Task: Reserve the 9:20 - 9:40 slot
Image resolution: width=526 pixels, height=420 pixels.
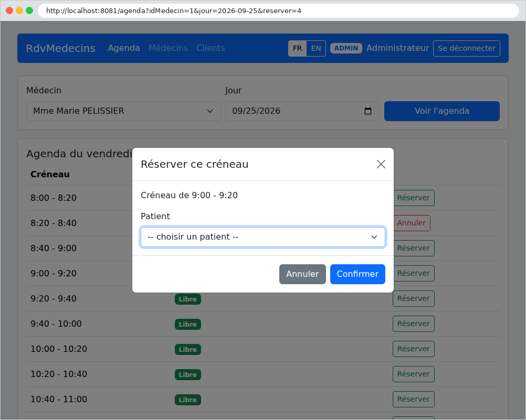Action: click(x=413, y=298)
